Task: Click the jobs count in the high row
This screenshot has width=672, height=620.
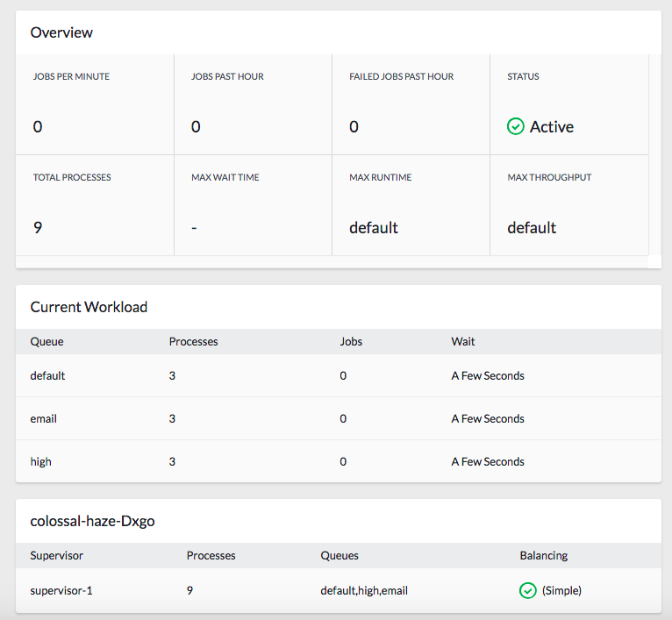Action: pos(343,461)
